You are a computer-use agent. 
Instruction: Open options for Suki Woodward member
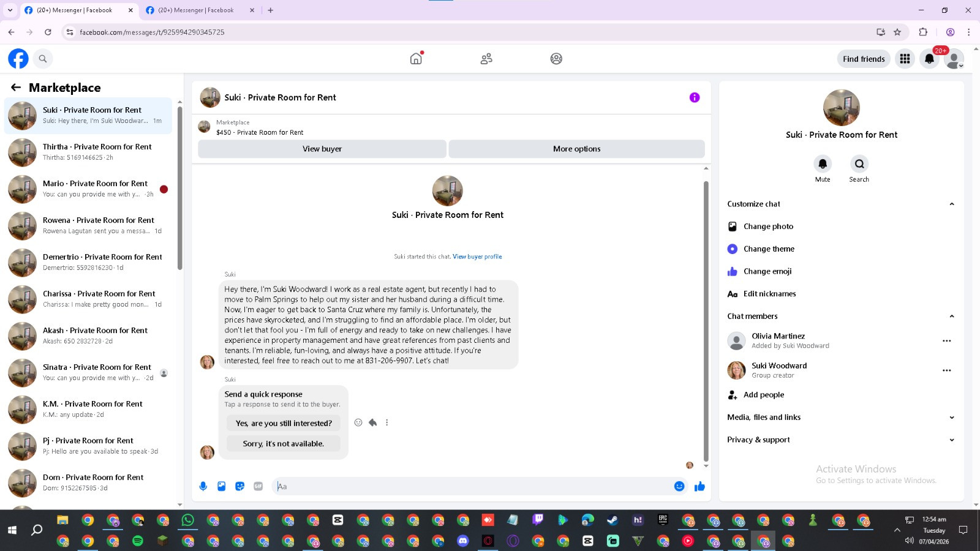pos(947,370)
